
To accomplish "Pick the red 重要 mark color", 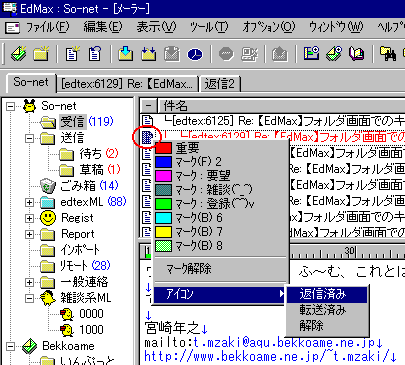I will (x=177, y=148).
